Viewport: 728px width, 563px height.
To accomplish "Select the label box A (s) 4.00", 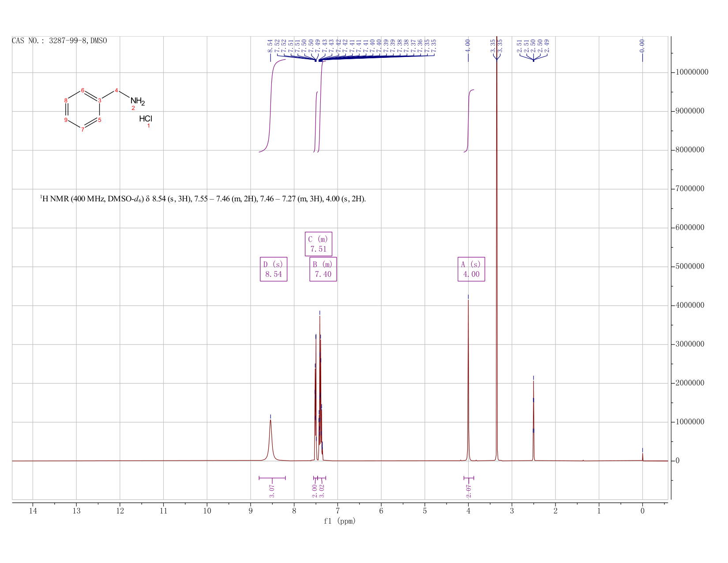I will point(471,269).
